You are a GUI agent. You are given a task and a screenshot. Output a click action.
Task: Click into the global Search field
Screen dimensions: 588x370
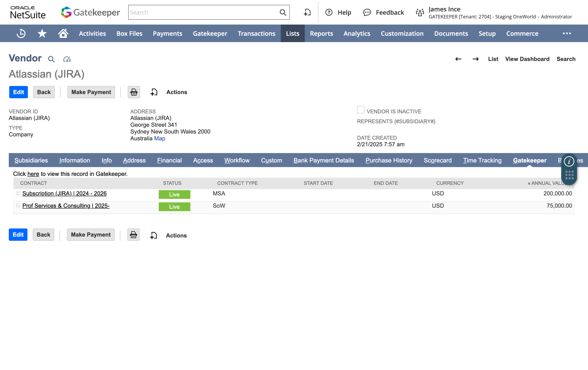[x=203, y=12]
